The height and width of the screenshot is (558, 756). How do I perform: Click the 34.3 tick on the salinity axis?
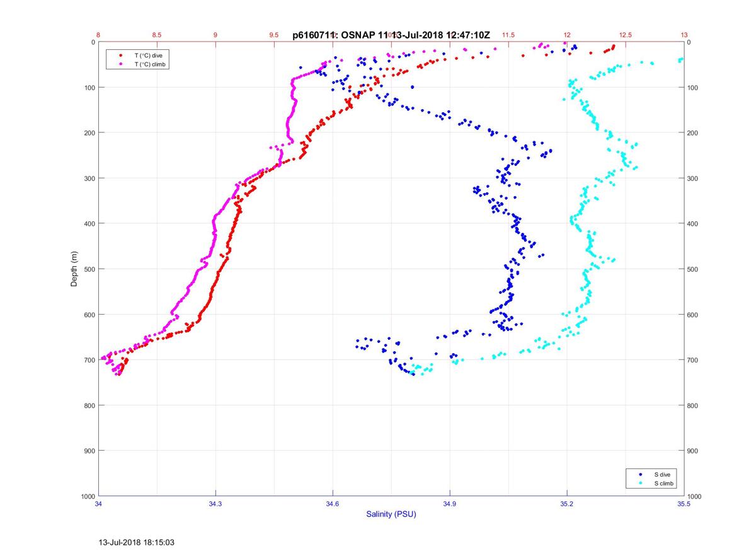tap(215, 504)
